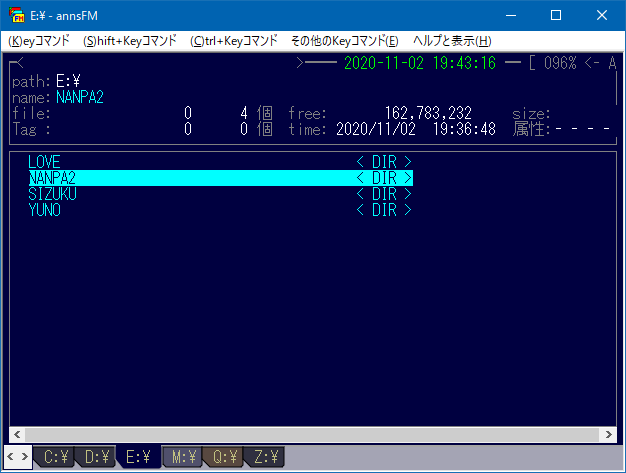Select the E:¥ drive tab
626x473 pixels.
pos(138,457)
